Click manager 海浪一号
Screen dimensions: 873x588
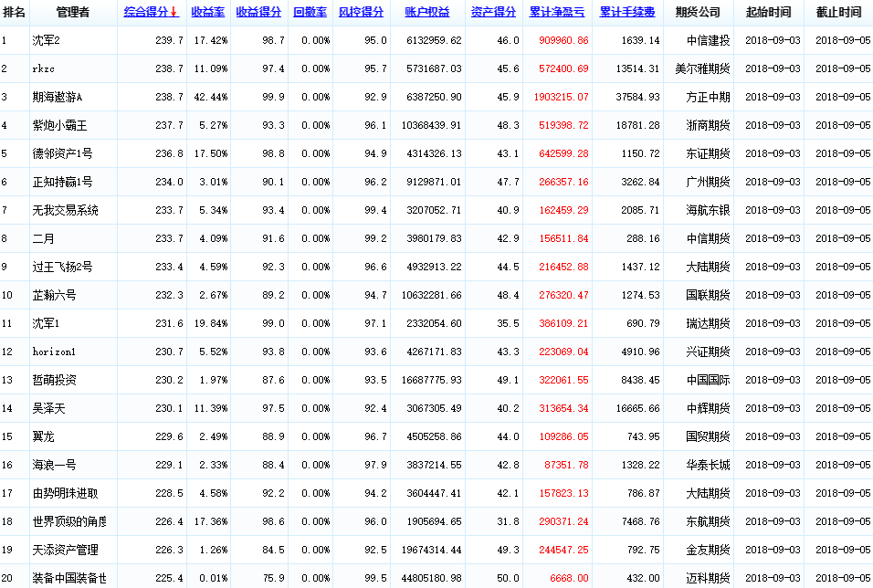tap(54, 465)
